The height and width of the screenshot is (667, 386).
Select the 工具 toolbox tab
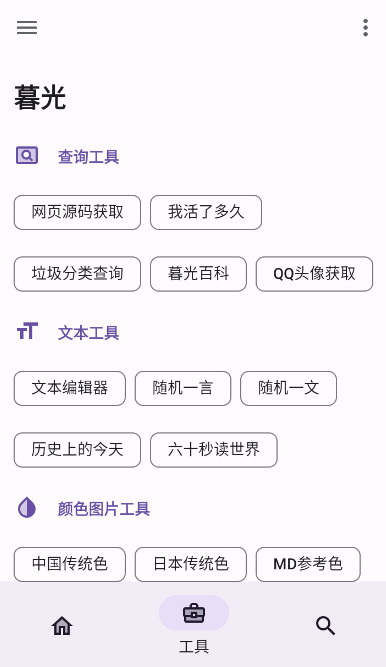point(194,625)
